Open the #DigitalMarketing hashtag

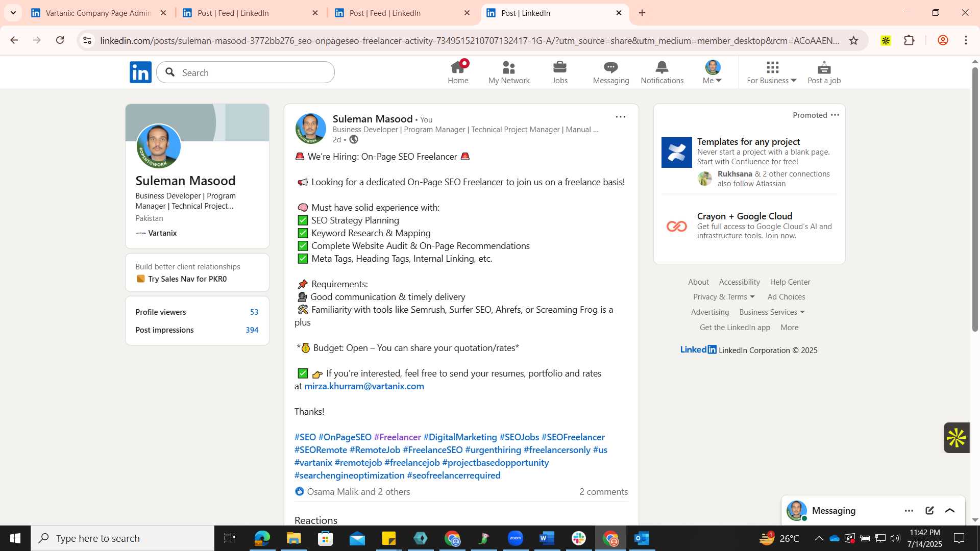pyautogui.click(x=460, y=437)
